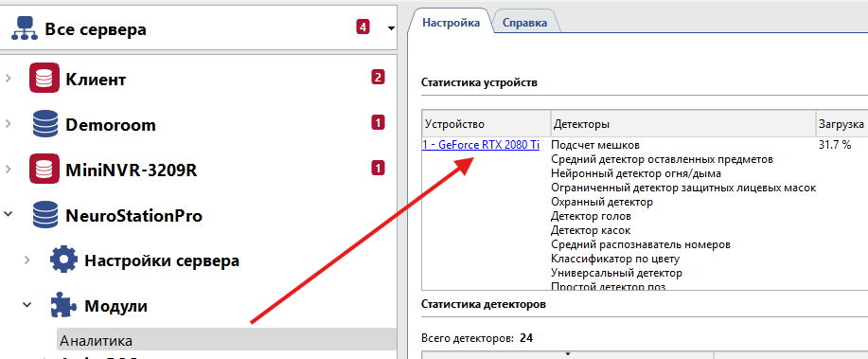
Task: Click the Demoroom database icon
Action: (44, 123)
